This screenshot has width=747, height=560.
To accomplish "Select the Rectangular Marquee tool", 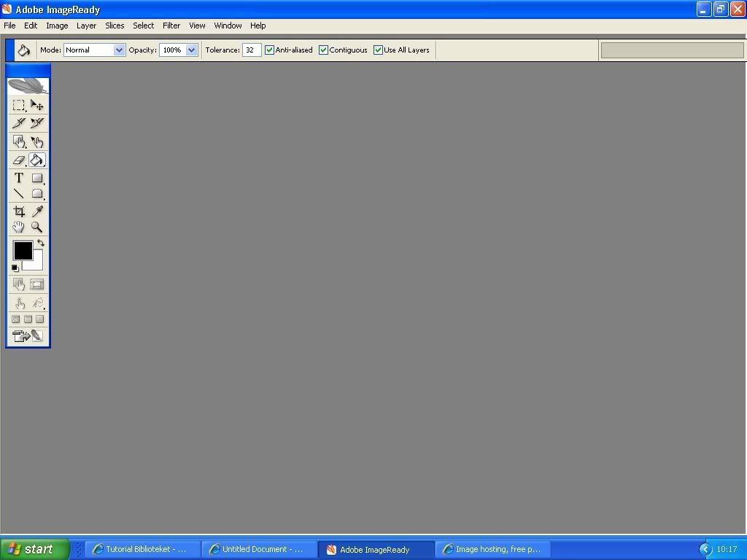I will coord(18,105).
